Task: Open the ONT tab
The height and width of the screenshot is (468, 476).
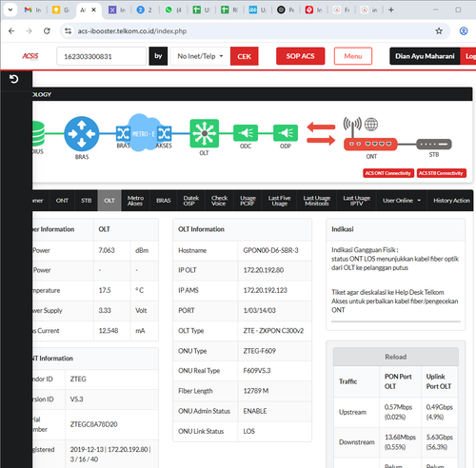Action: [x=62, y=201]
